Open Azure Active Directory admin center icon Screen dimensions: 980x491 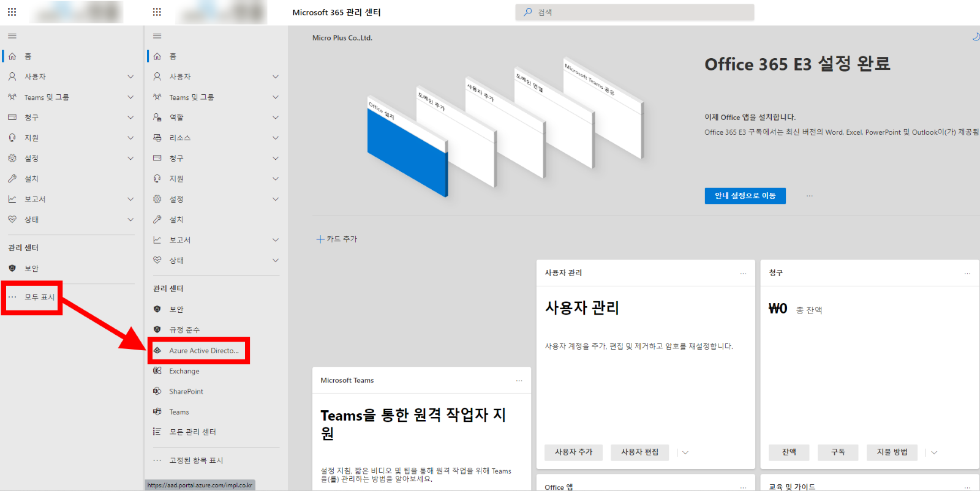[157, 350]
